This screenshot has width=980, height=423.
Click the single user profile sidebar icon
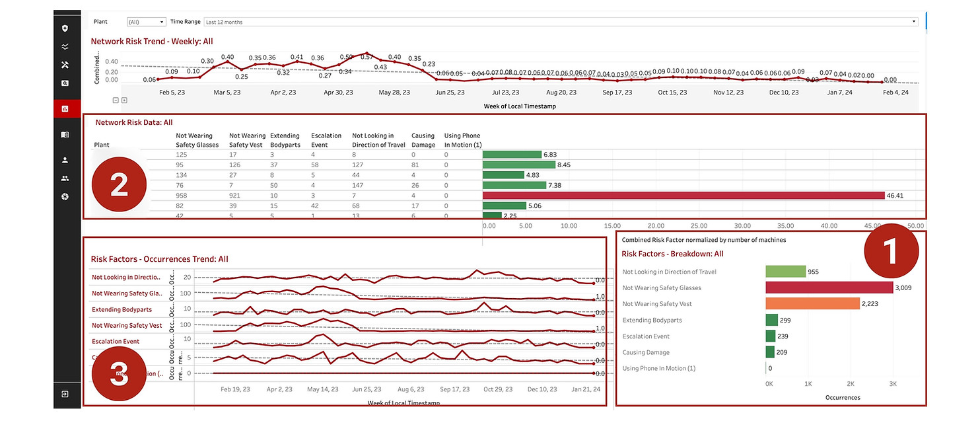coord(65,160)
